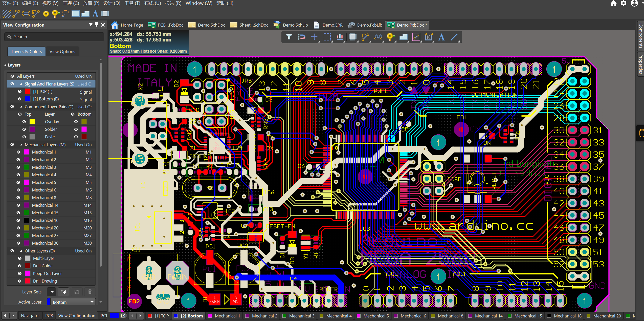Change the Mechanical 3 green color swatch
This screenshot has height=321, width=644.
coord(26,167)
